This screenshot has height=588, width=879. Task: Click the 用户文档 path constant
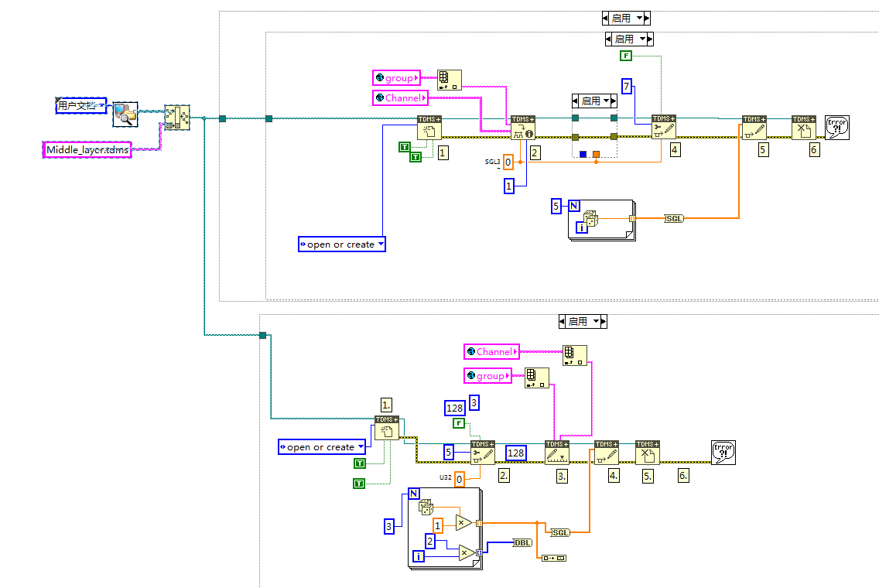[81, 105]
